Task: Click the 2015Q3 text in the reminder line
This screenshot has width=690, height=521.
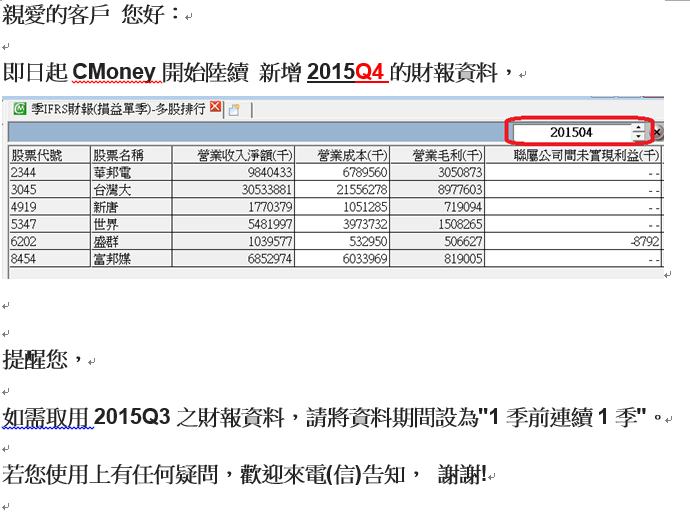Action: (132, 416)
